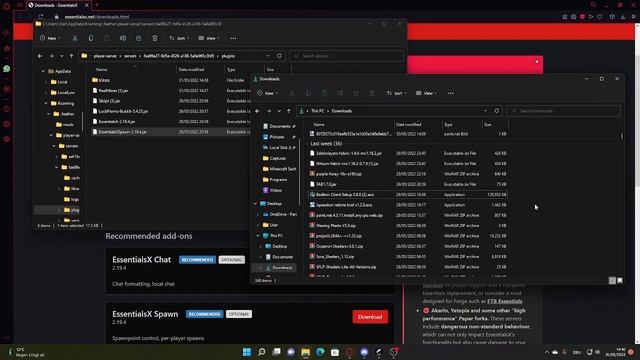Switch Downloads window to details view

tap(612, 280)
